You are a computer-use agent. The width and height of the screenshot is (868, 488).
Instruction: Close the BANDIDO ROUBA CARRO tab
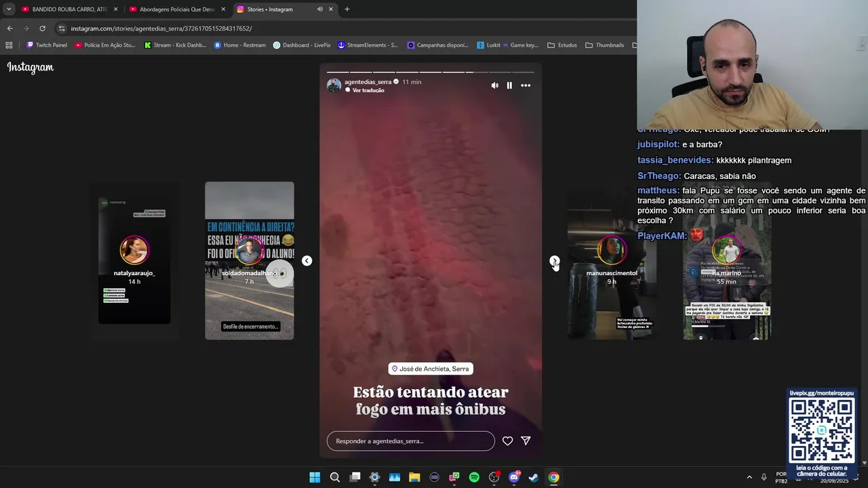pos(115,9)
